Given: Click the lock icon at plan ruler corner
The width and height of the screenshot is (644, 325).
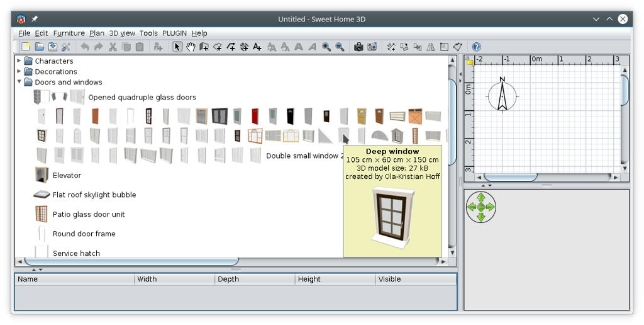Looking at the screenshot, I should pos(469,61).
